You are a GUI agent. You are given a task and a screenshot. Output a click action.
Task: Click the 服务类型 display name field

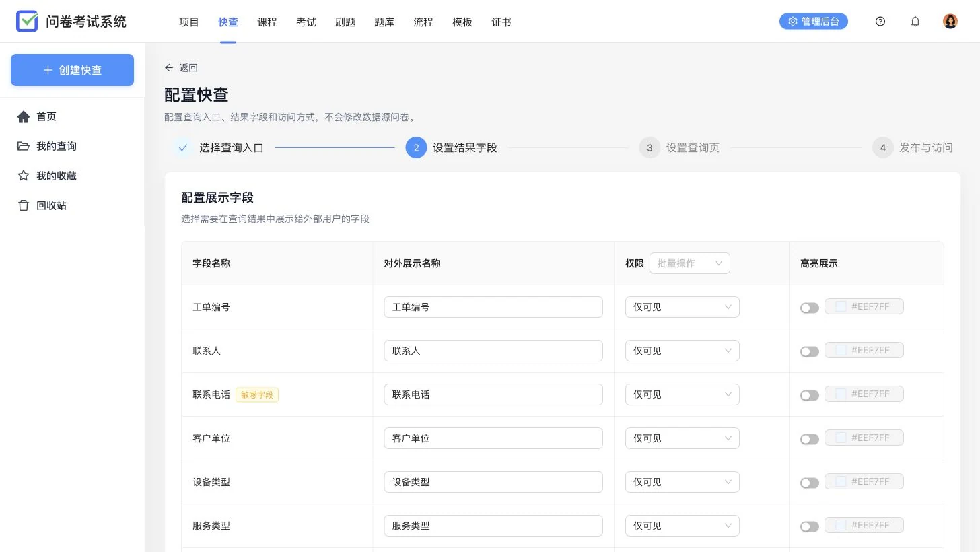[x=493, y=526]
